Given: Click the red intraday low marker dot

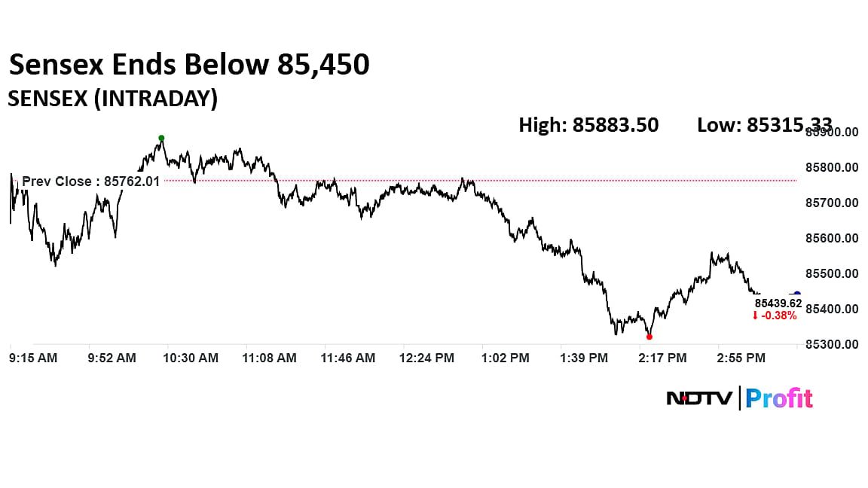Looking at the screenshot, I should [x=649, y=337].
